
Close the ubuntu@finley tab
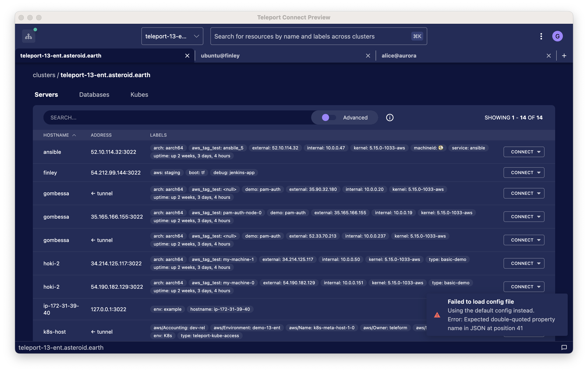(368, 56)
